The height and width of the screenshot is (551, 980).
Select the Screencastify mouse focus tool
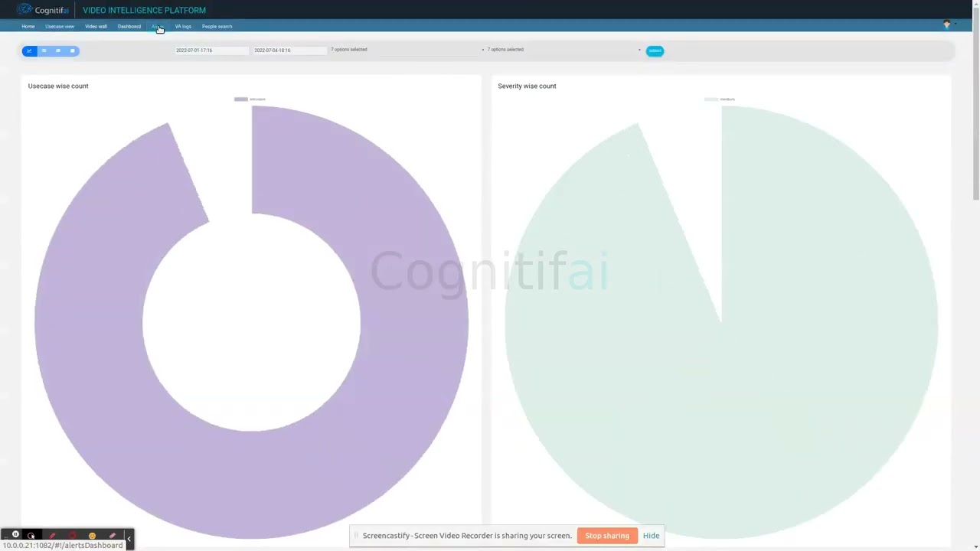coord(31,535)
